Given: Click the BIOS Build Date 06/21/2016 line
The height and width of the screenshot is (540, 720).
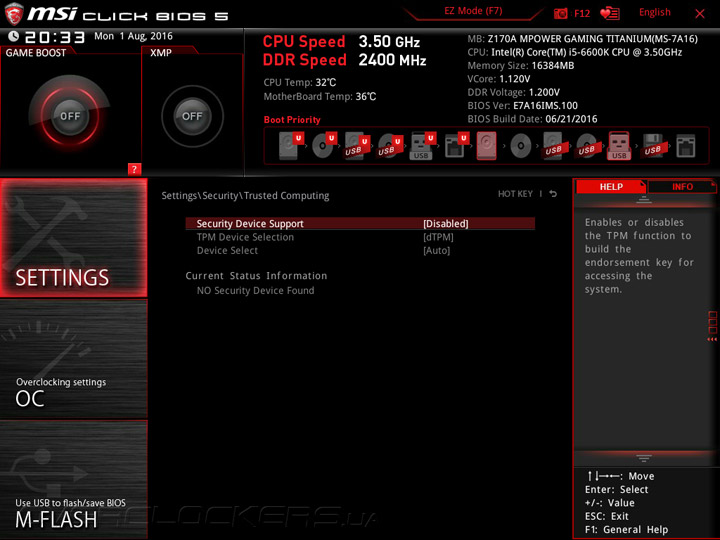Looking at the screenshot, I should point(532,119).
